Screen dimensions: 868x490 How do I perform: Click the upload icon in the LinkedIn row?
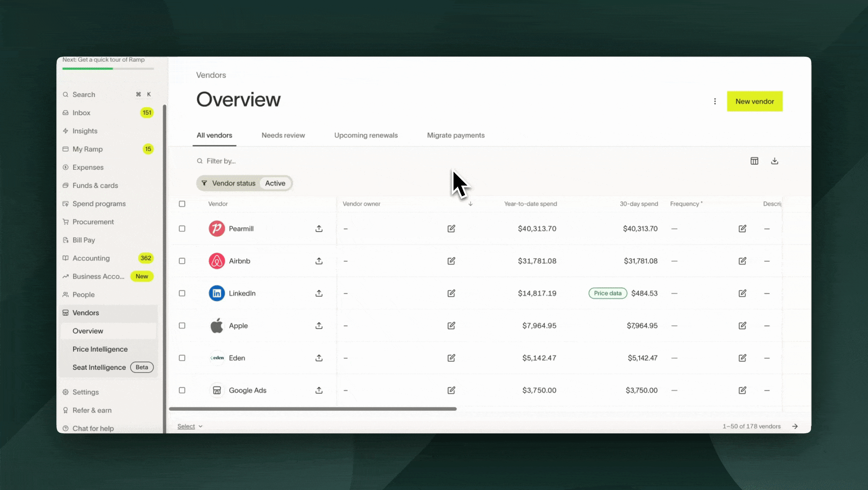(319, 293)
